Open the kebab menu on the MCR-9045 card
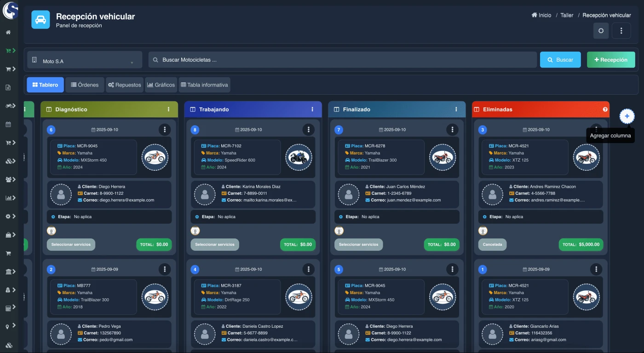 click(x=165, y=129)
